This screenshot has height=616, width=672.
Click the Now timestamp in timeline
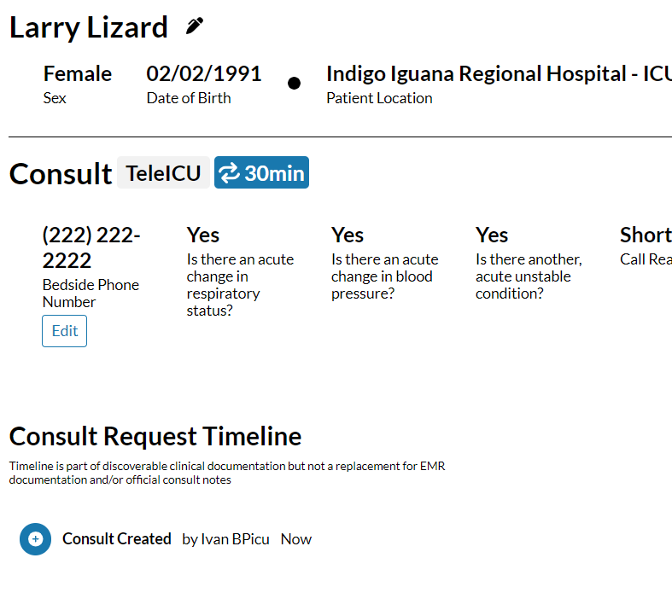pyautogui.click(x=296, y=539)
